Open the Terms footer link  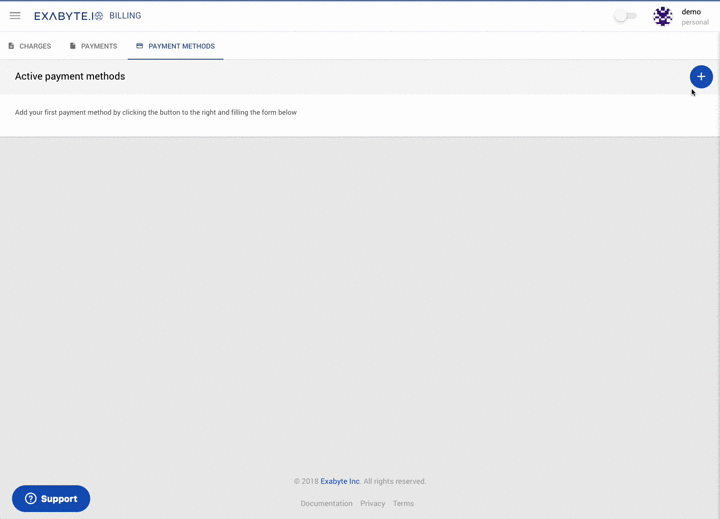[403, 503]
